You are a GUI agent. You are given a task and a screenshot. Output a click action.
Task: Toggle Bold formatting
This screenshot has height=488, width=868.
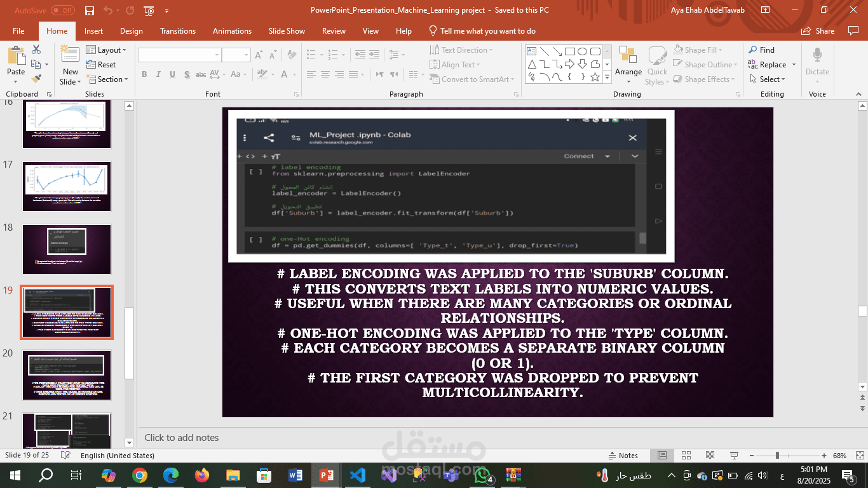pos(144,74)
